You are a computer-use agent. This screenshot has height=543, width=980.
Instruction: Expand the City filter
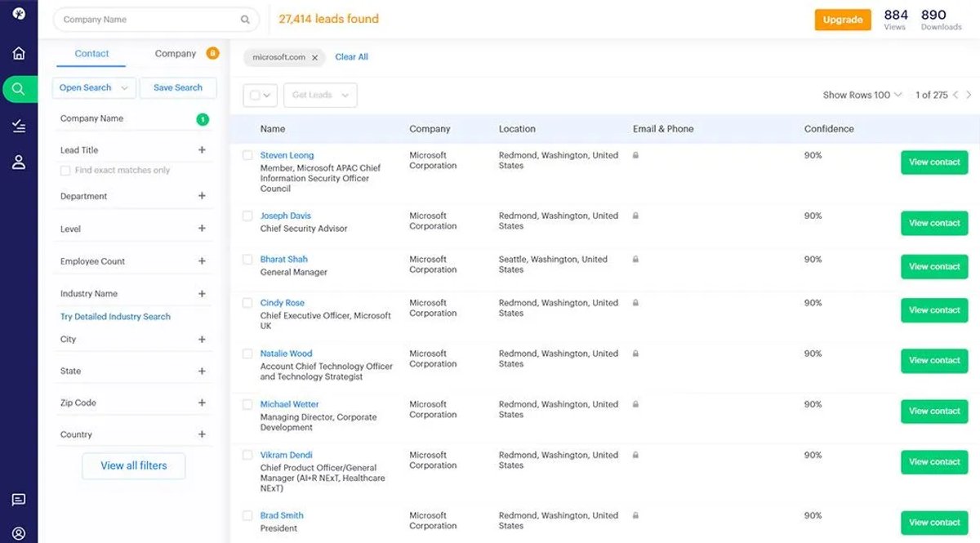pyautogui.click(x=202, y=339)
